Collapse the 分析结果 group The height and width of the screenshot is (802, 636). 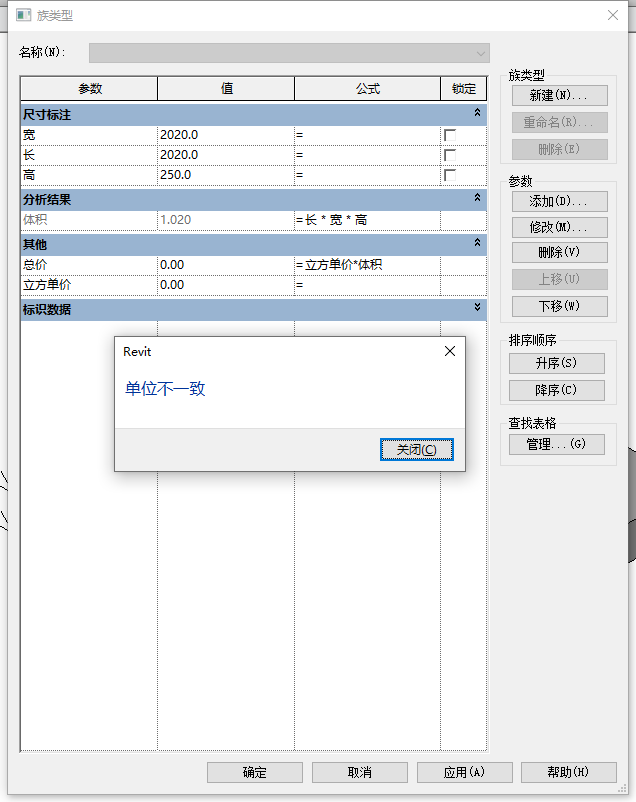[x=477, y=197]
